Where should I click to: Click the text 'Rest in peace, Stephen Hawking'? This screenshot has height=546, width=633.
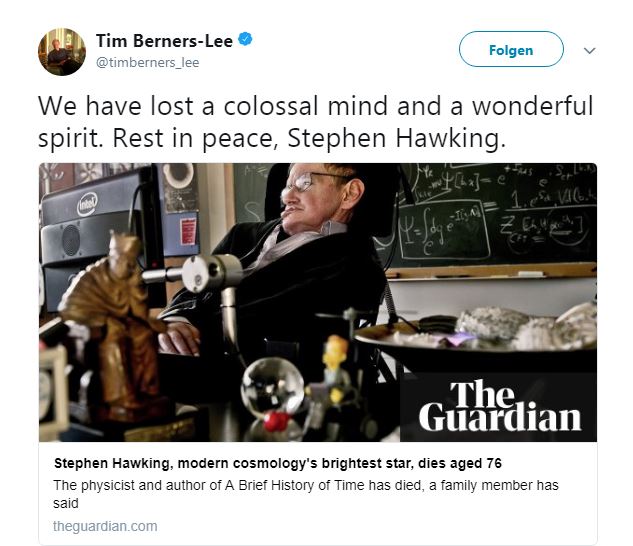click(309, 139)
